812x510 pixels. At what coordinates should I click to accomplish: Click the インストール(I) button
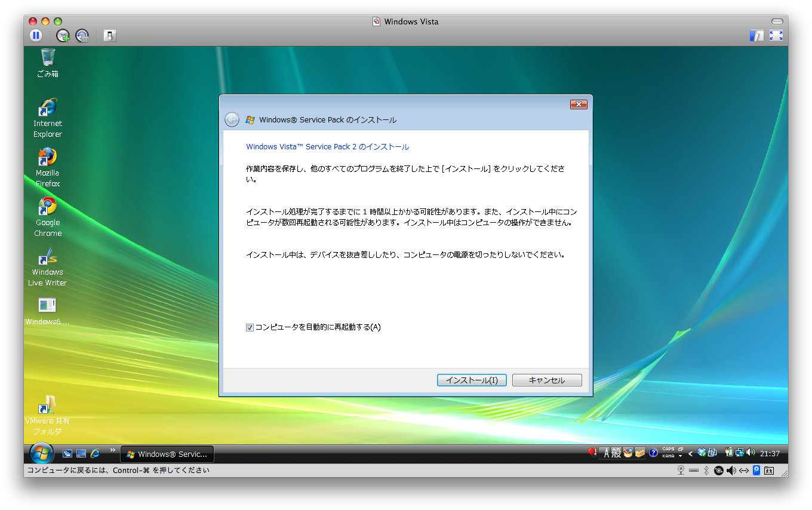point(472,380)
